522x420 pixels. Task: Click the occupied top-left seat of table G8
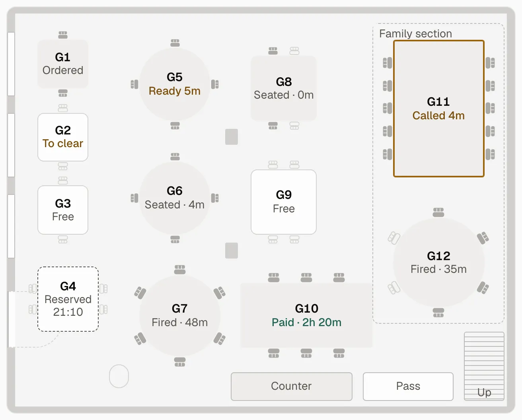coord(273,51)
